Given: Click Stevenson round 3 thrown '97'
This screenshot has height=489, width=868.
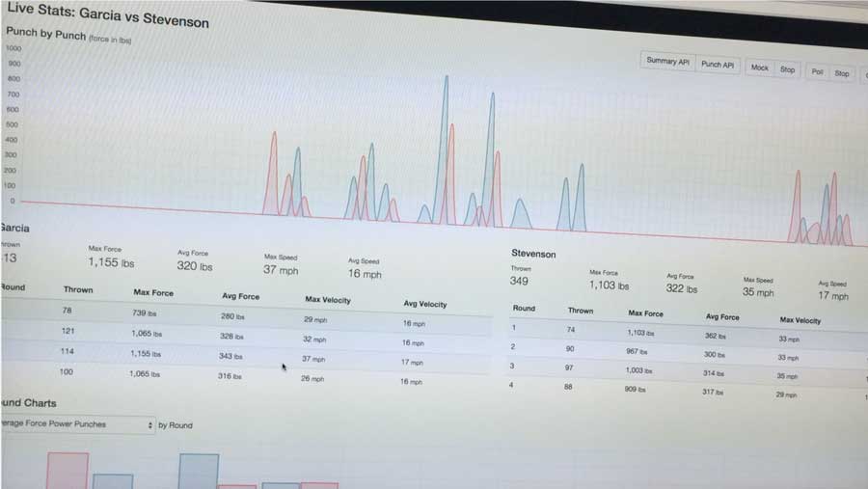Looking at the screenshot, I should coord(569,367).
